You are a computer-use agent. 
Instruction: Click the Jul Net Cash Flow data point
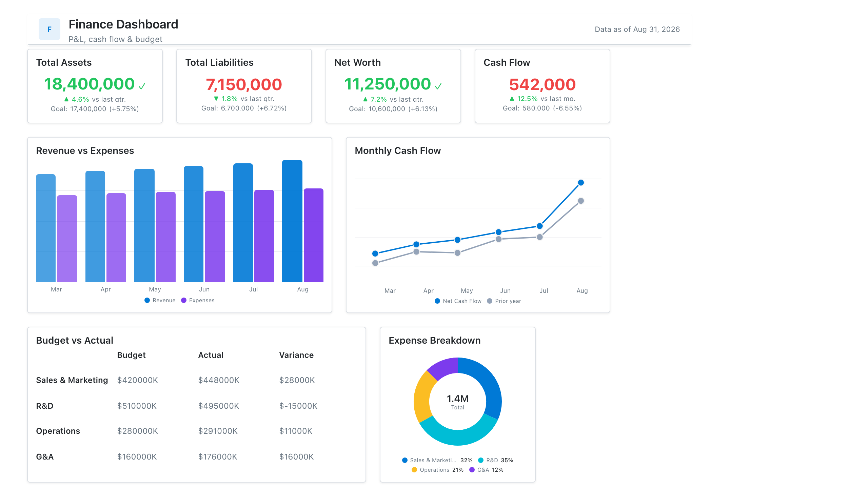[540, 226]
